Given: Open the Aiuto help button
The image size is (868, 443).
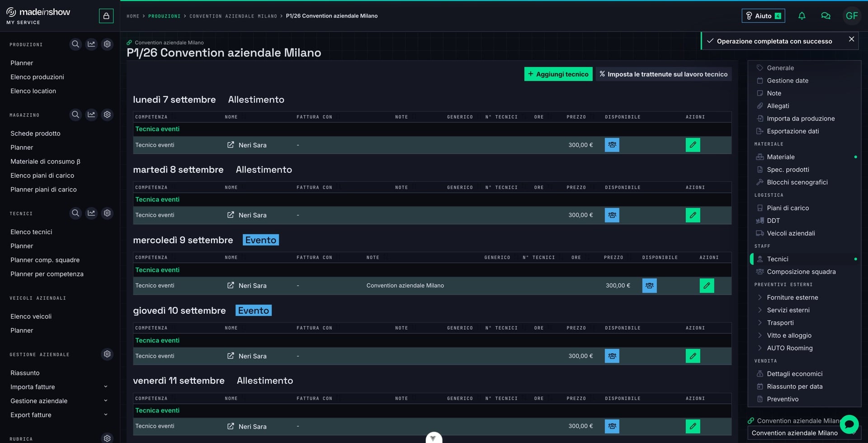Looking at the screenshot, I should coord(763,16).
